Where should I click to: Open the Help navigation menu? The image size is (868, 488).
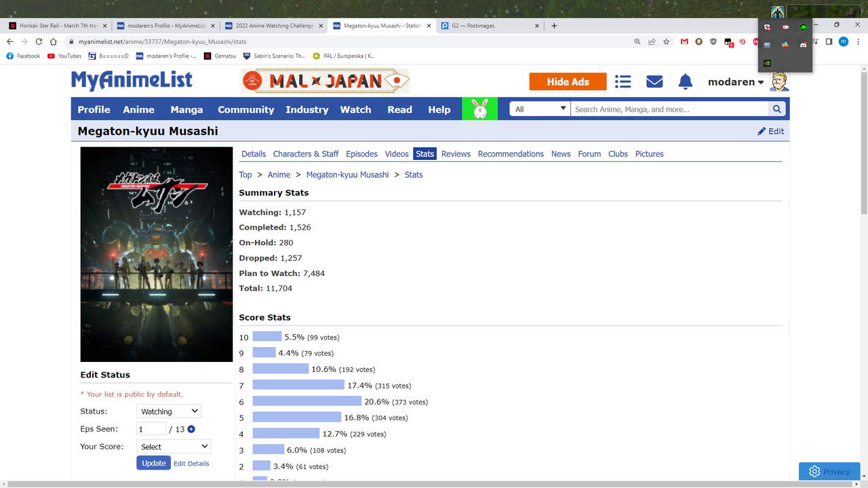pos(439,109)
